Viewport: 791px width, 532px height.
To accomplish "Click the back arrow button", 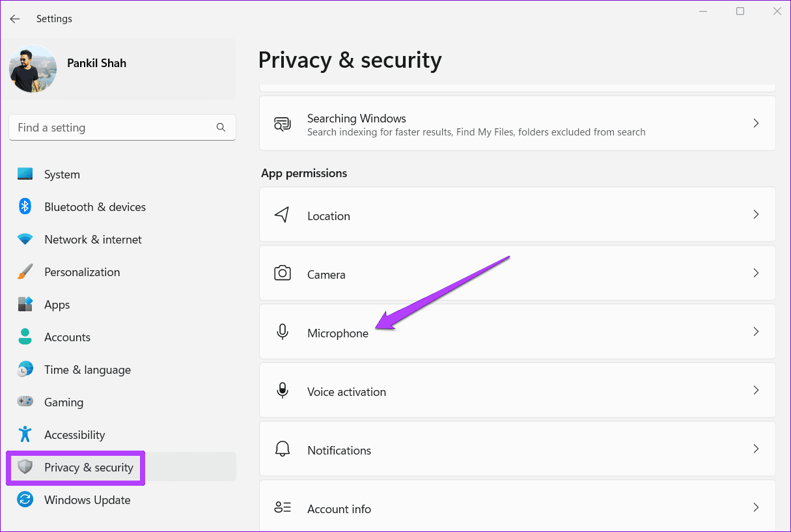I will coord(14,18).
